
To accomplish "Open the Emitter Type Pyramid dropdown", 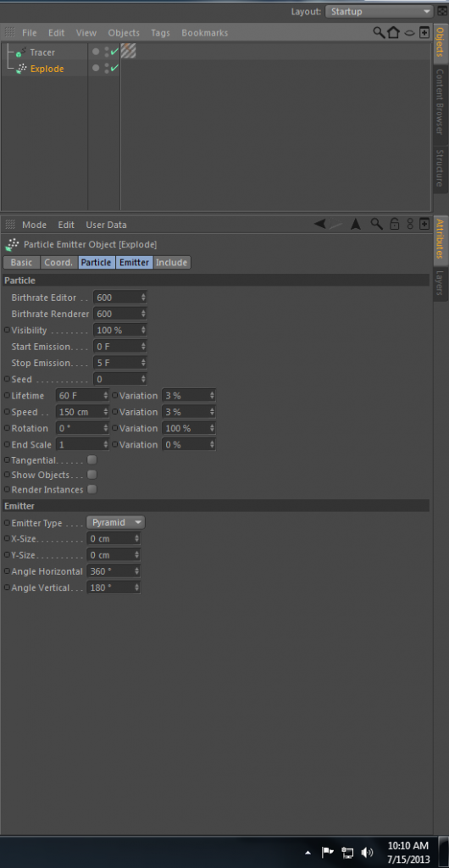I will pos(115,522).
